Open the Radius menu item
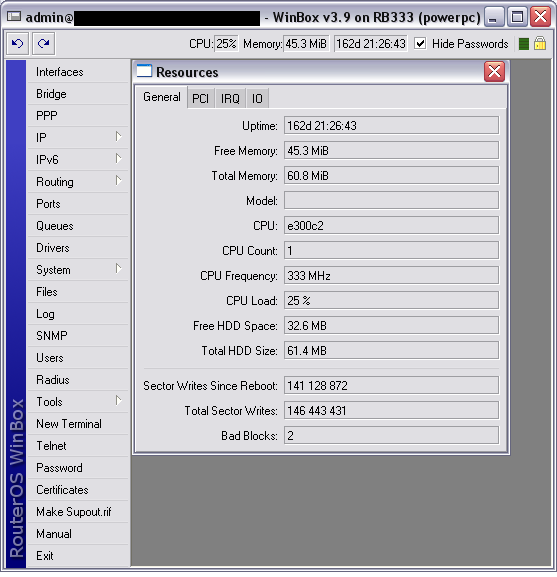 (78, 380)
